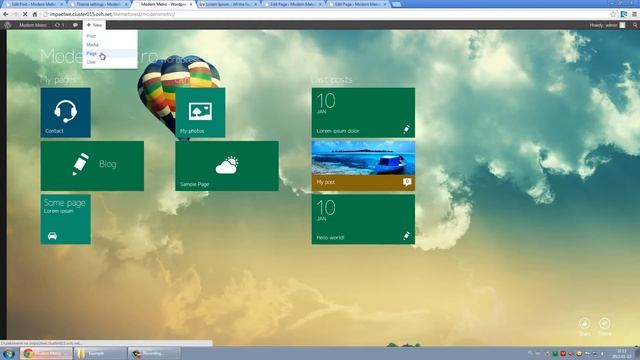Click the address bar URL
This screenshot has width=640, height=360.
(112, 14)
